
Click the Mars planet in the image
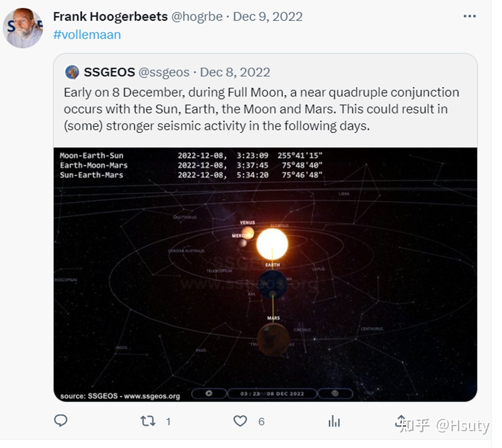(273, 339)
